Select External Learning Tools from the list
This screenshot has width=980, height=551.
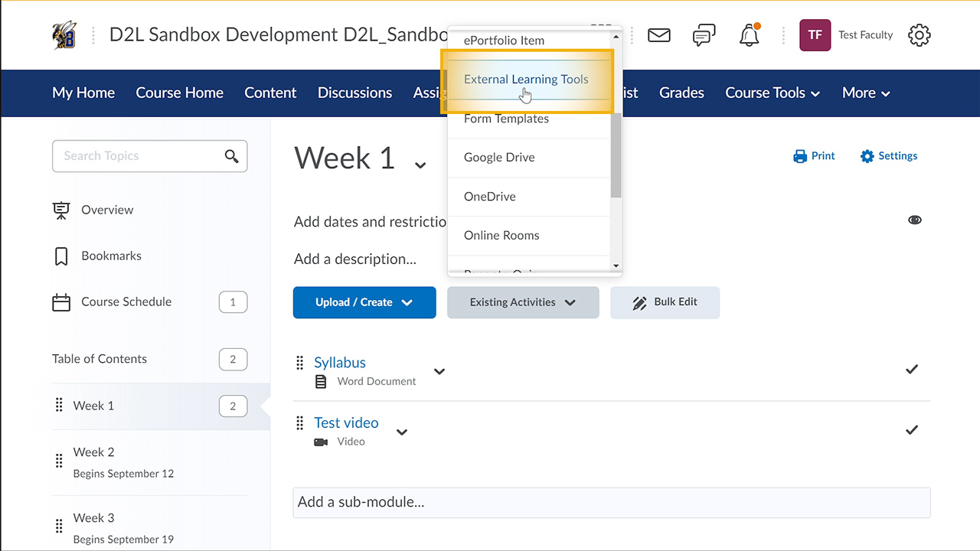tap(526, 80)
